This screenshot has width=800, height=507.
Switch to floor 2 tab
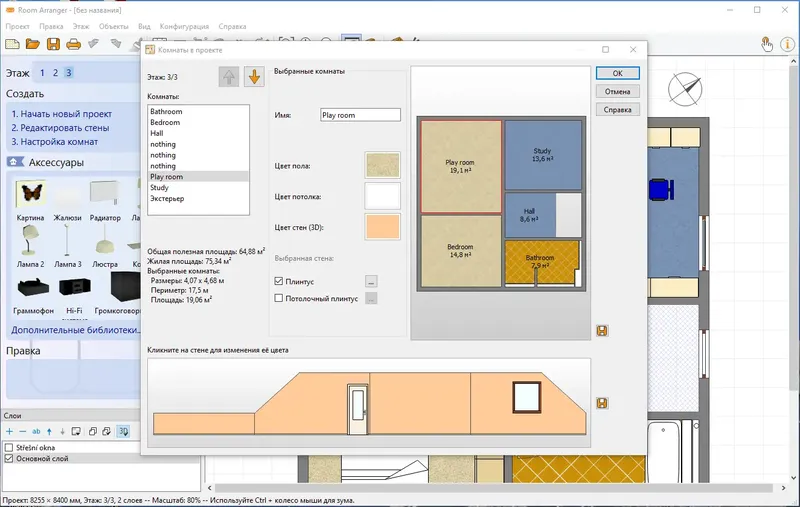tap(55, 73)
